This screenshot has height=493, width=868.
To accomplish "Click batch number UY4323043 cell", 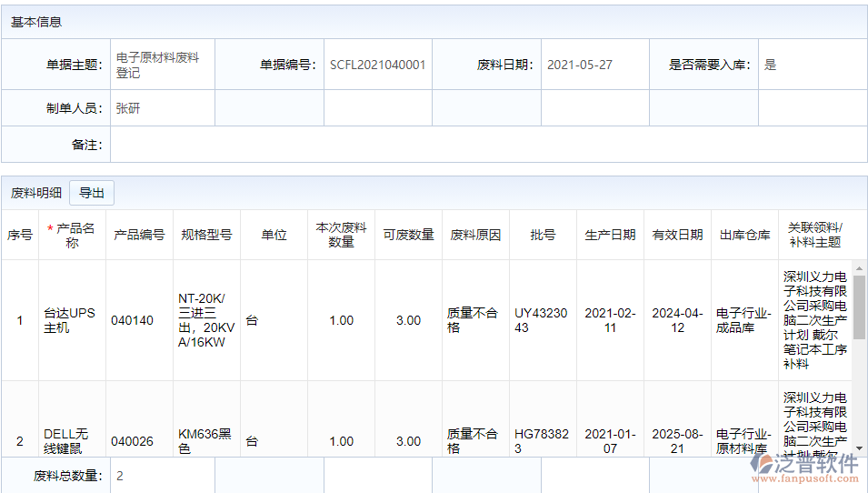I will (541, 320).
